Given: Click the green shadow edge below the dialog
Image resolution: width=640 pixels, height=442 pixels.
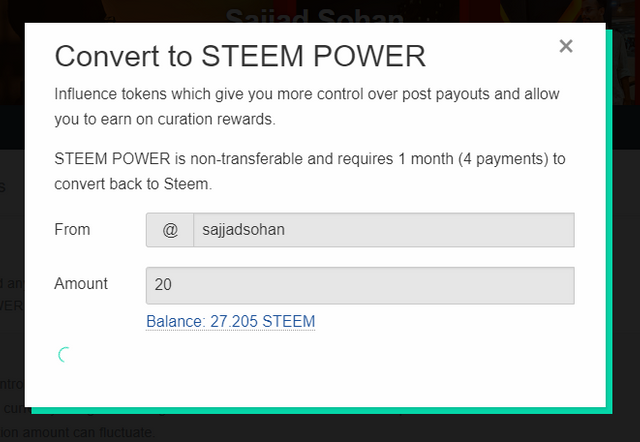Looking at the screenshot, I should click(x=320, y=409).
